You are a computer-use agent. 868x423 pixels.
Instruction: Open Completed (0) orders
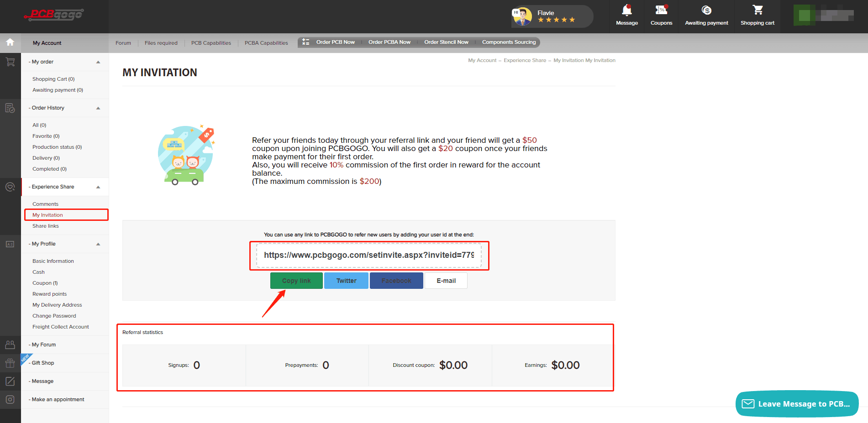(49, 169)
